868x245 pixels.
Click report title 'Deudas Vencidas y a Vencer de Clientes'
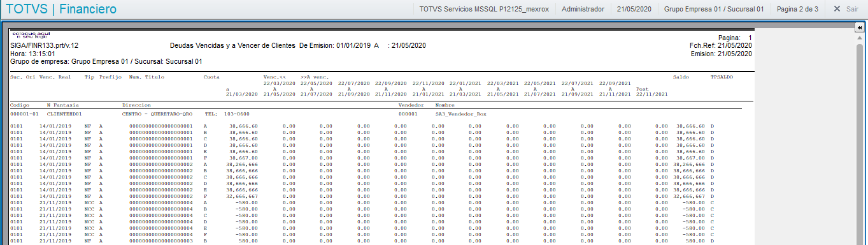click(232, 46)
